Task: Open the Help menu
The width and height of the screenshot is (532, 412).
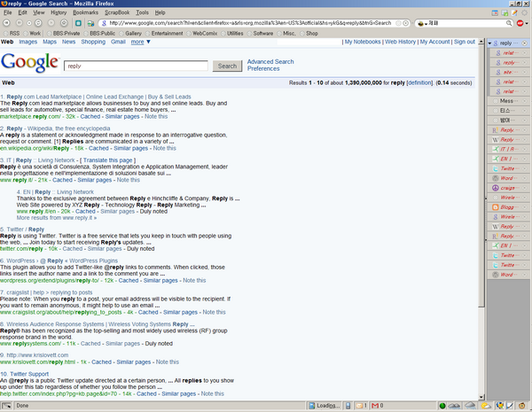Action: coord(160,12)
